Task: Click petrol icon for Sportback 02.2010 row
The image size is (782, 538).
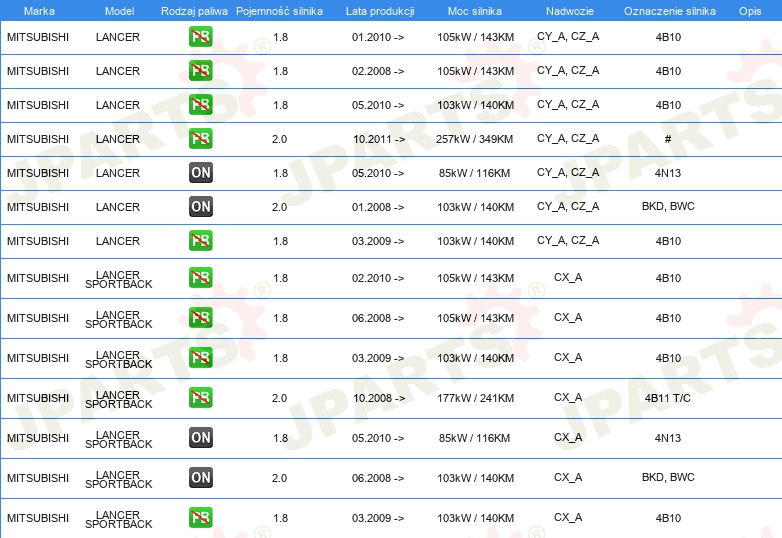Action: [200, 278]
